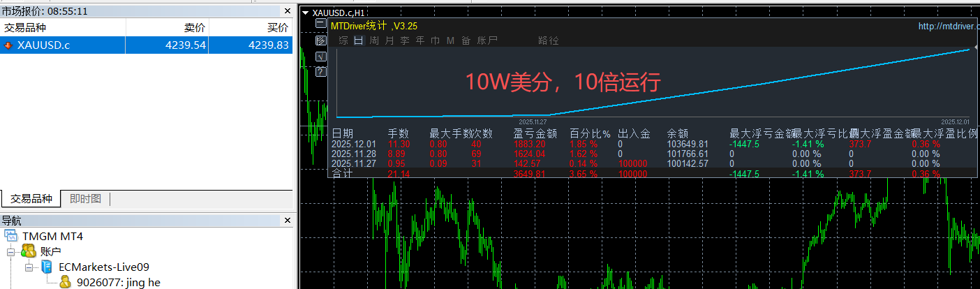Switch to the 交易品种 tab
980x289 pixels.
(x=31, y=199)
